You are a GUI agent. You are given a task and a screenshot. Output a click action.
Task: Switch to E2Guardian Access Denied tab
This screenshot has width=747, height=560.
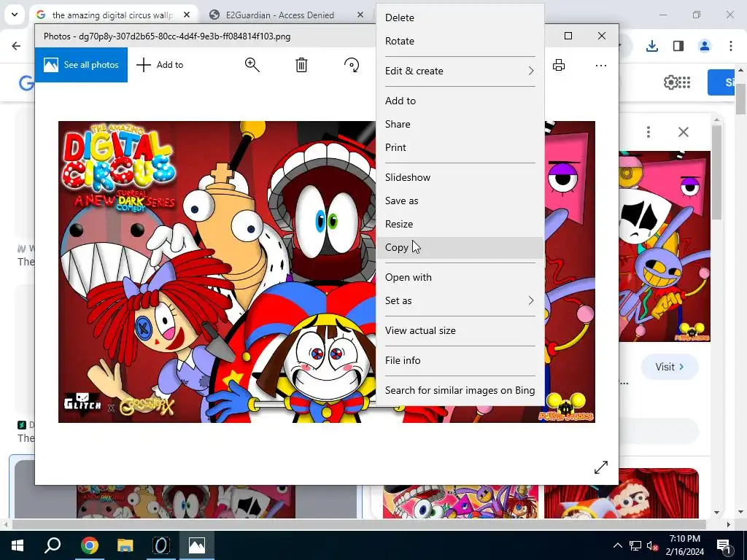pyautogui.click(x=279, y=15)
